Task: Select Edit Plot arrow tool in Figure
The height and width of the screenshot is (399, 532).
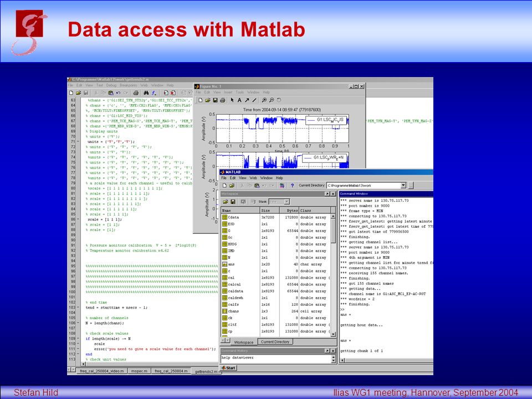Action: pyautogui.click(x=232, y=100)
